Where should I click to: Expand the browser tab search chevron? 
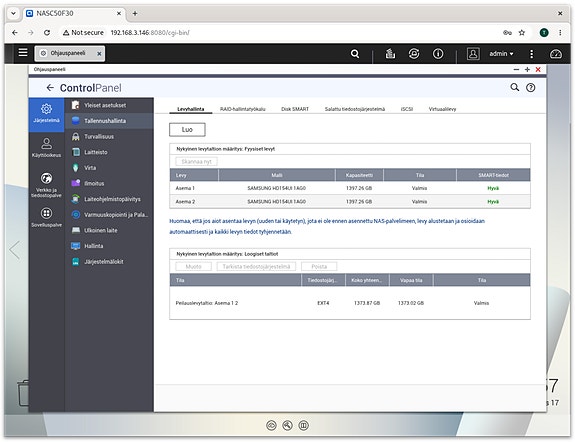13,13
